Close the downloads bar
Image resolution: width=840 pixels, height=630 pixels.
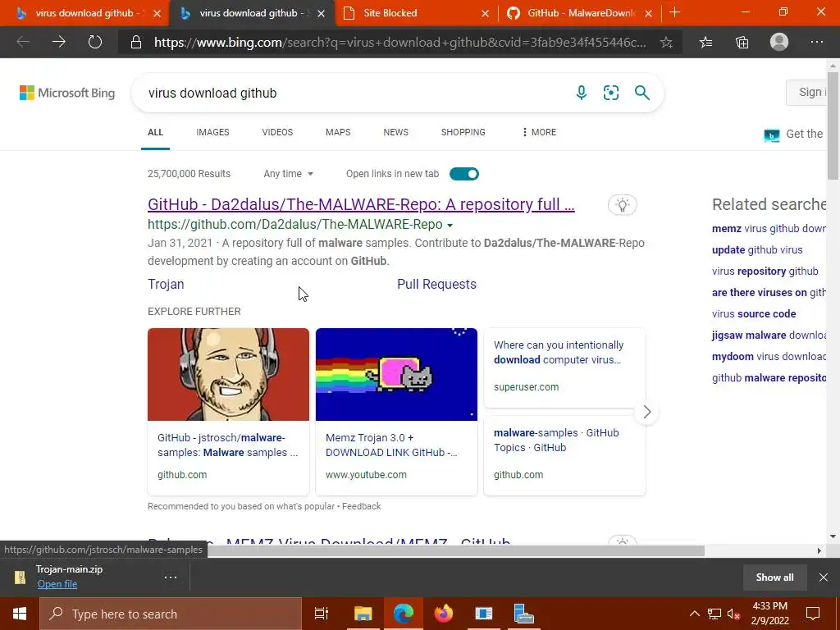[824, 577]
